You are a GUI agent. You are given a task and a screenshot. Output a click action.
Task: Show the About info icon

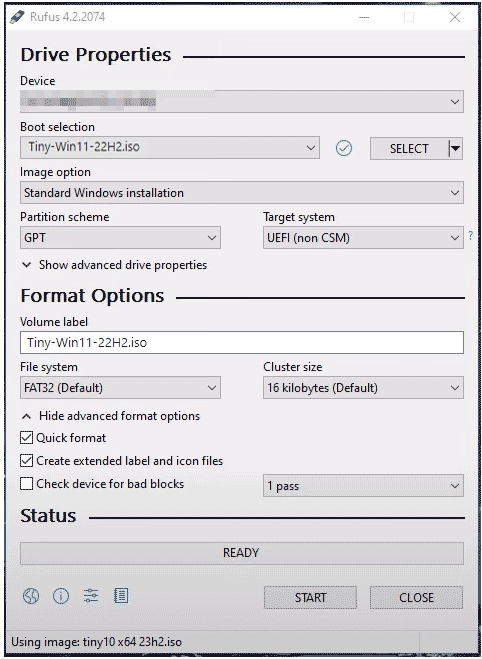(61, 596)
